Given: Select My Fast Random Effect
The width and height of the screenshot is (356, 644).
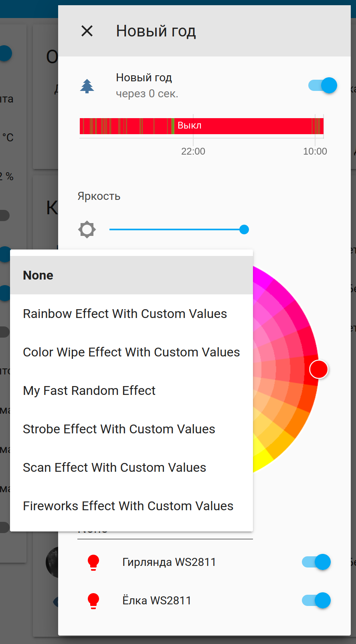Looking at the screenshot, I should tap(89, 390).
